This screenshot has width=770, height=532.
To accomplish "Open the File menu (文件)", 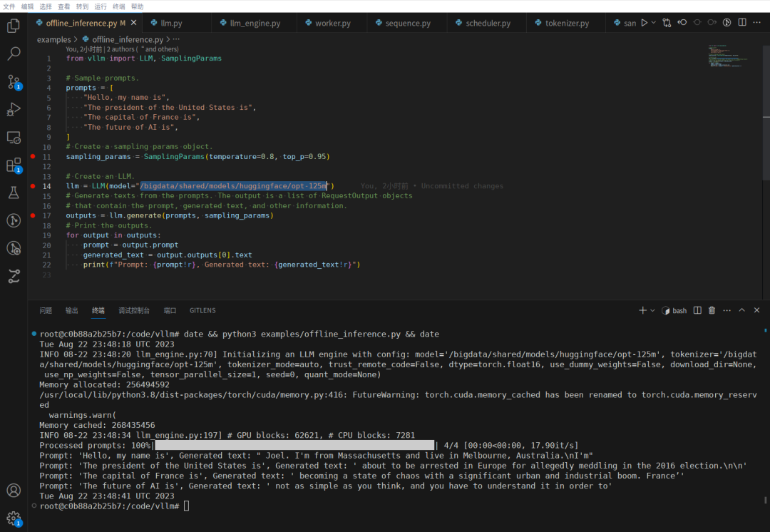I will [9, 6].
